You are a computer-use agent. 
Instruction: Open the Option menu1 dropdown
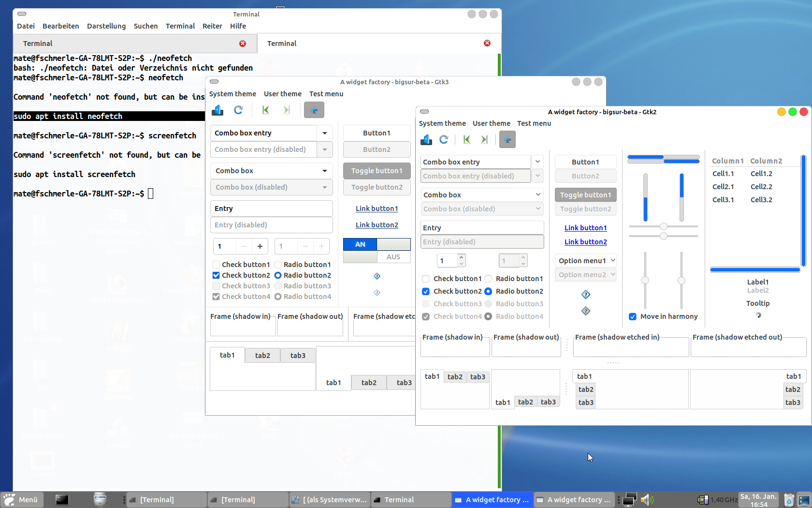tap(586, 261)
